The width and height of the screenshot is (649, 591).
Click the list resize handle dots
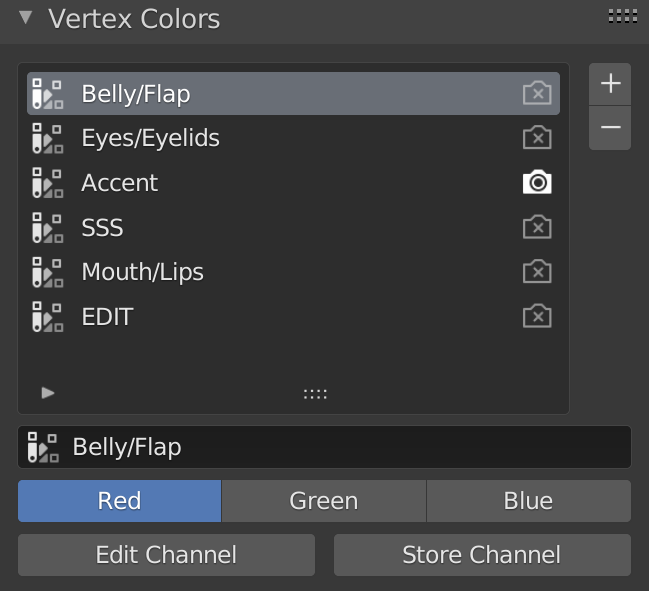click(x=315, y=394)
